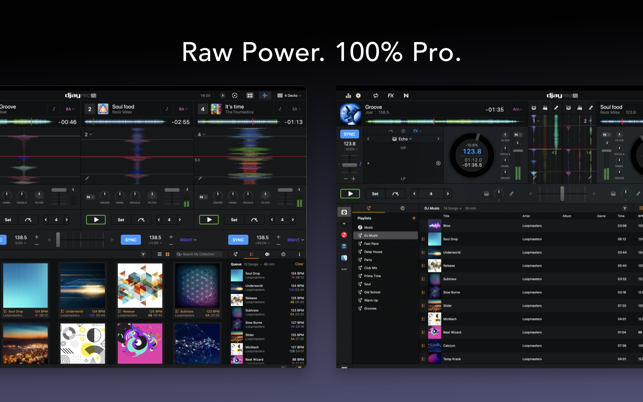Select the Queue tab icon in left window
Screen dimensions: 643x402
click(251, 254)
